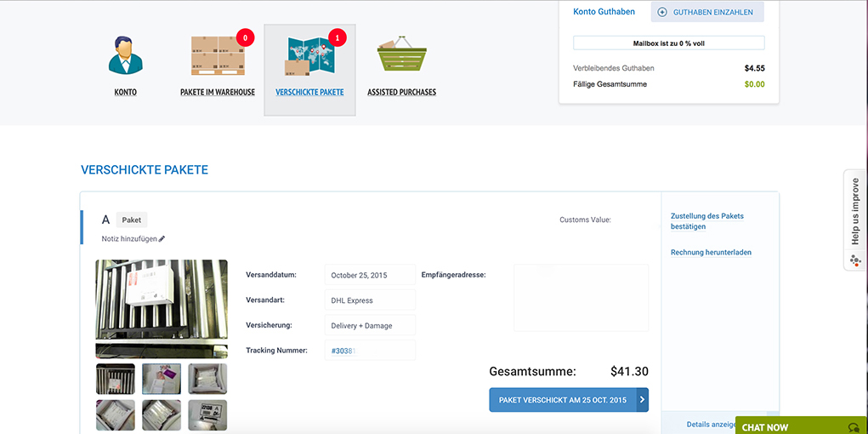Select middle thumbnail in the bottom row

pyautogui.click(x=162, y=415)
